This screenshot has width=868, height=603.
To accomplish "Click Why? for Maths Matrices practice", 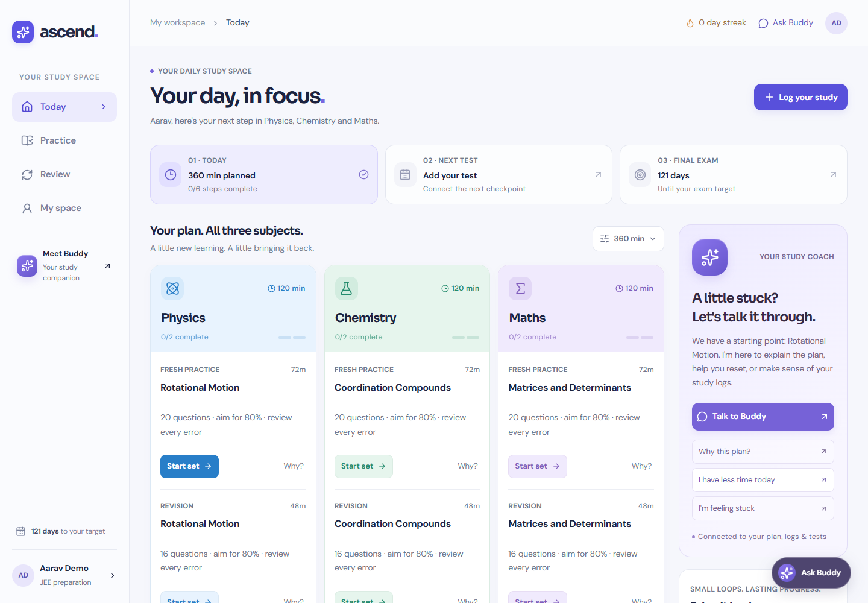I will click(x=641, y=466).
